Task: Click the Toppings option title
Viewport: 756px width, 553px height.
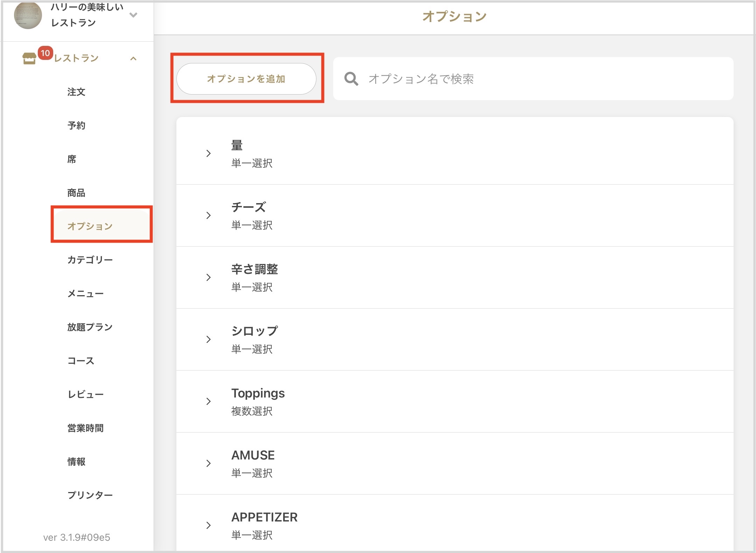Action: pos(258,393)
